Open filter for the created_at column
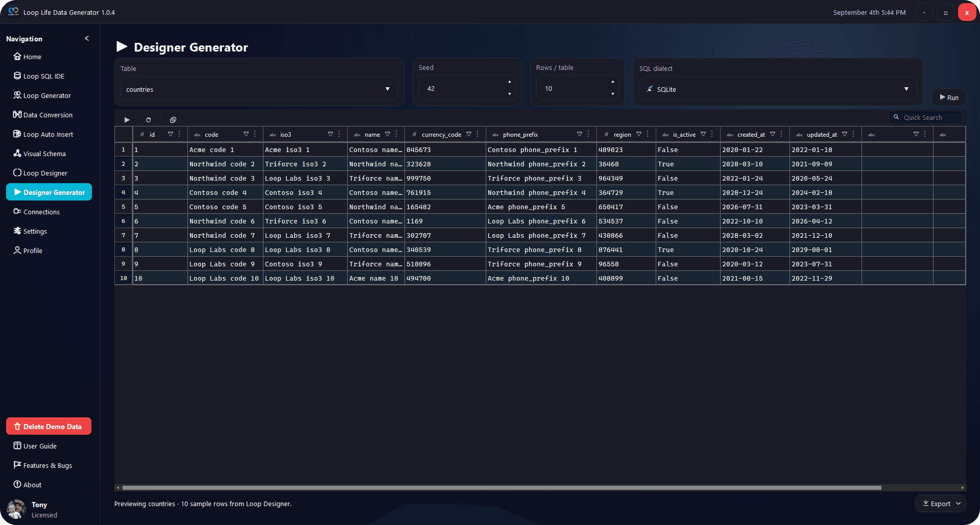 773,134
